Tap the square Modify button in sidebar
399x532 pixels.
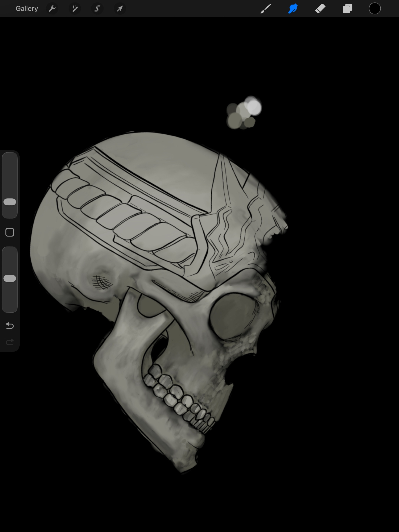click(10, 232)
